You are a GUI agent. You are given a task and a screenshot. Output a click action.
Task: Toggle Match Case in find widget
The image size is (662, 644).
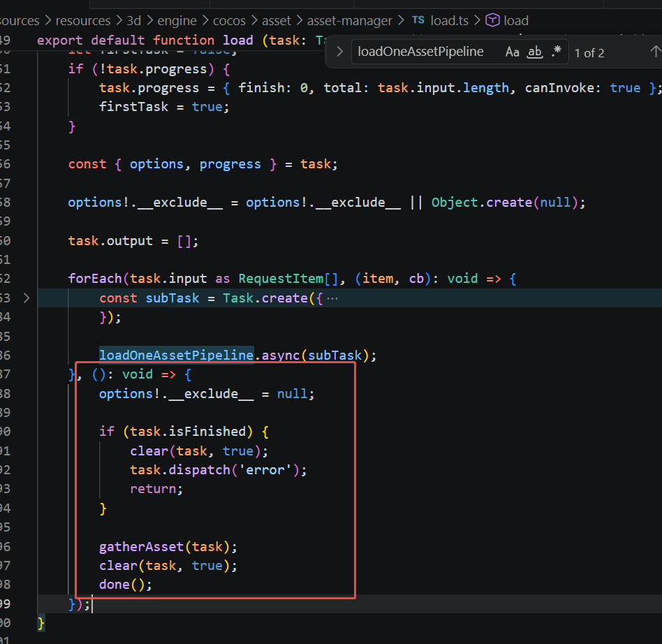point(512,52)
